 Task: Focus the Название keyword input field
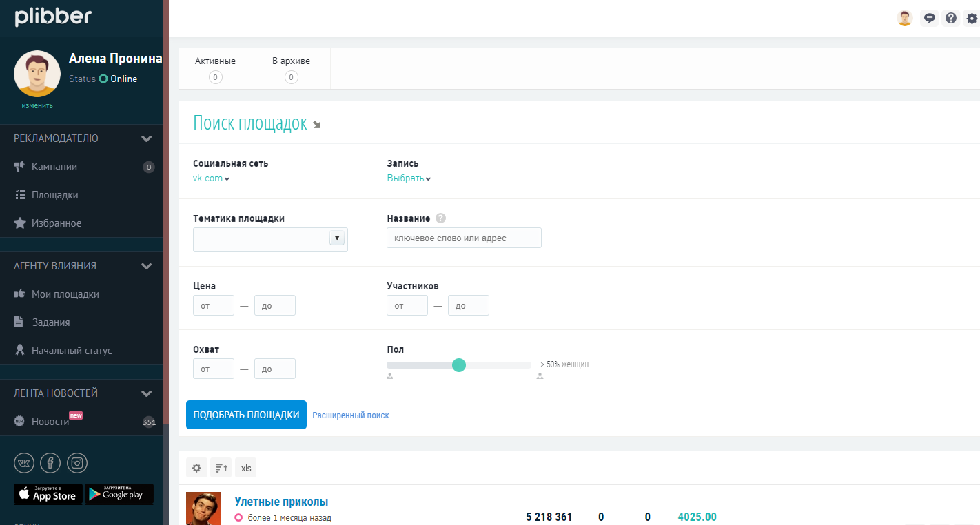tap(464, 238)
